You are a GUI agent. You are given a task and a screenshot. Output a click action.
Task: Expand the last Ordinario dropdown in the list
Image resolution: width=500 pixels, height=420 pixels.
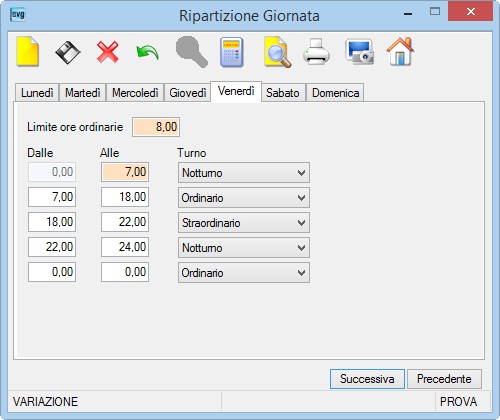[x=244, y=273]
